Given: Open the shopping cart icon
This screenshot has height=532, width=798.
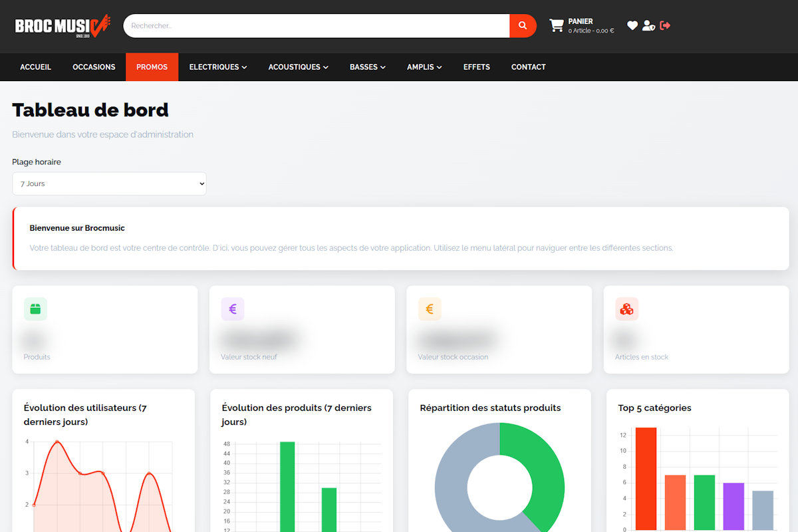Looking at the screenshot, I should point(556,26).
